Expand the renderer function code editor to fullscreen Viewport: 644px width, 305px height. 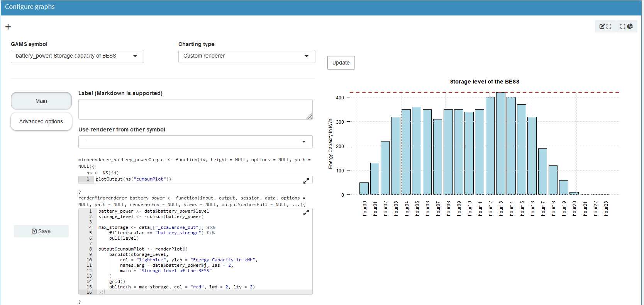click(306, 213)
